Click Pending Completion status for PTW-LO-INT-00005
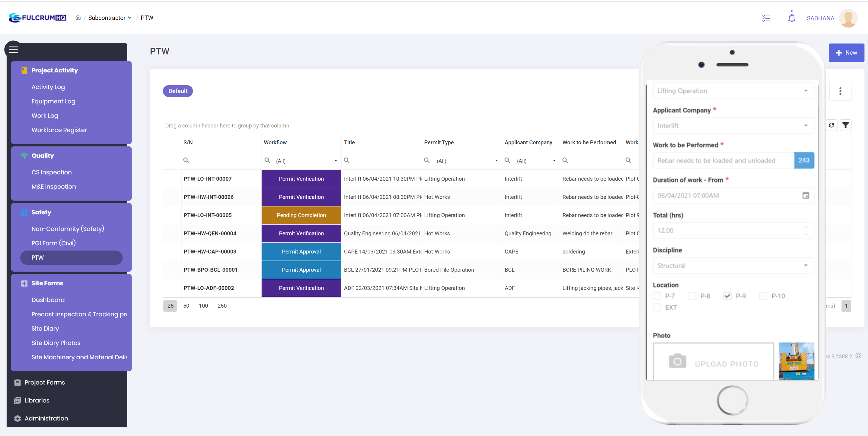This screenshot has height=436, width=868. [x=301, y=215]
